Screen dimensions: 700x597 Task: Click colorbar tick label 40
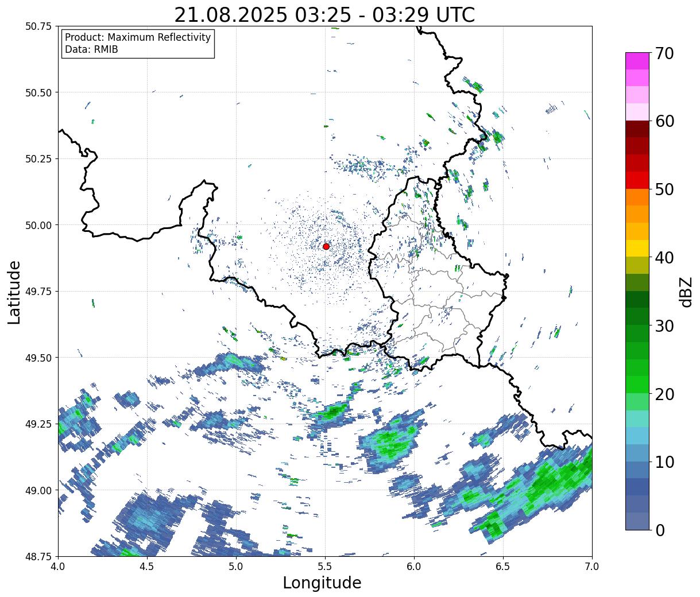click(664, 258)
